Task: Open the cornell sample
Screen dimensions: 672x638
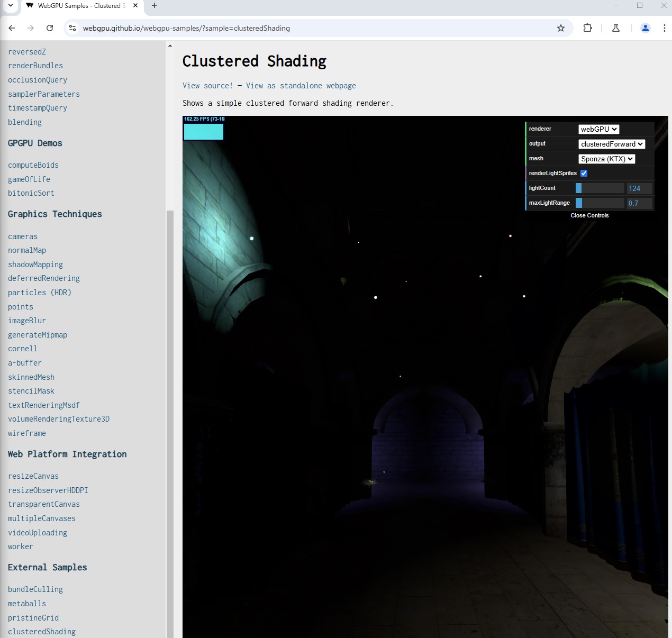Action: (23, 349)
